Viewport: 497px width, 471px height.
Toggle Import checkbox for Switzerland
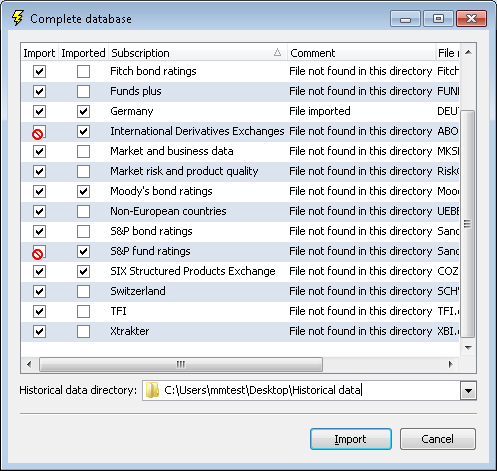[x=39, y=291]
